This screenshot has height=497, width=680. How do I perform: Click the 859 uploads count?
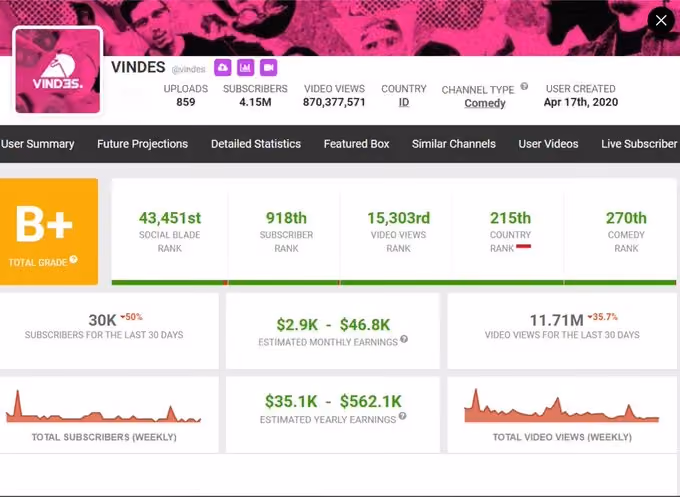click(186, 102)
